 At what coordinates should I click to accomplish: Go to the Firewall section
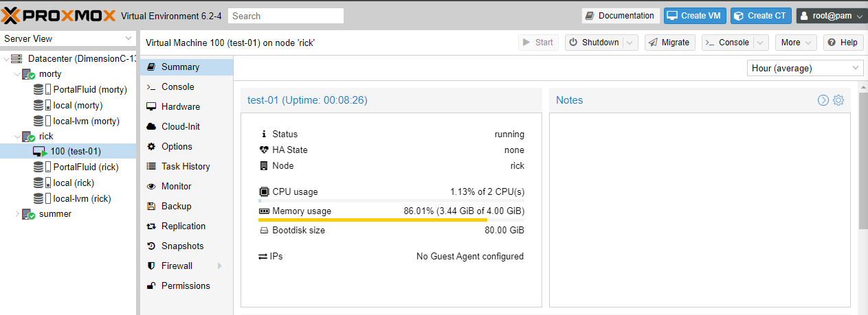click(x=177, y=266)
